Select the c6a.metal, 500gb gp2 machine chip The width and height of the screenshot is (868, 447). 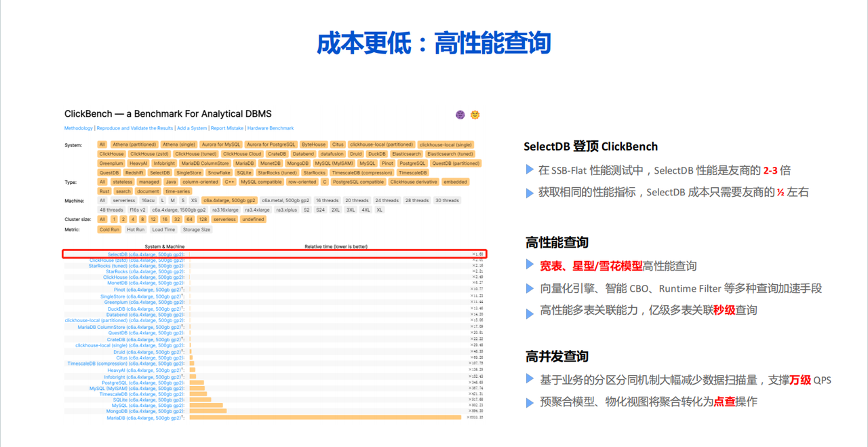tap(285, 201)
